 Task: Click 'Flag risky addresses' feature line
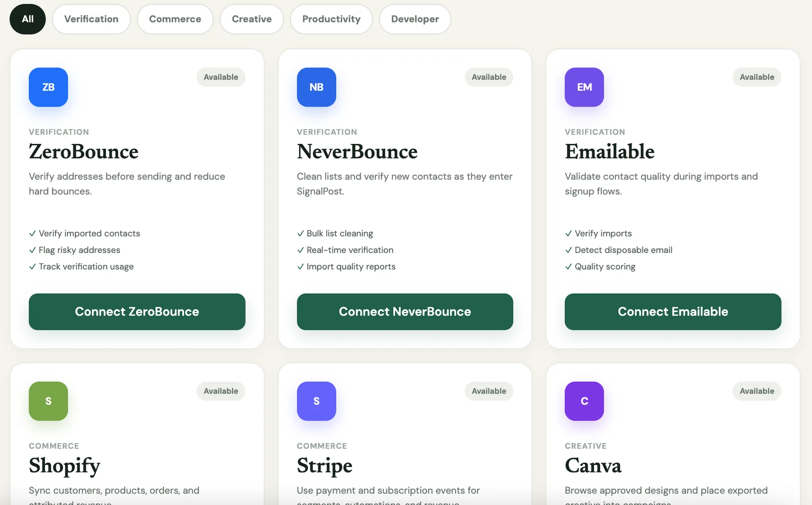tap(74, 250)
